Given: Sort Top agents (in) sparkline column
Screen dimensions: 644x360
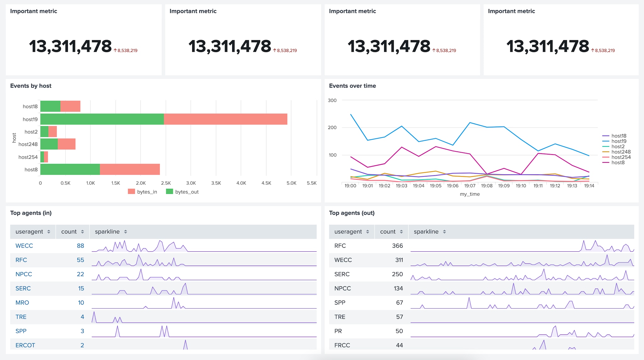Looking at the screenshot, I should click(x=111, y=232).
